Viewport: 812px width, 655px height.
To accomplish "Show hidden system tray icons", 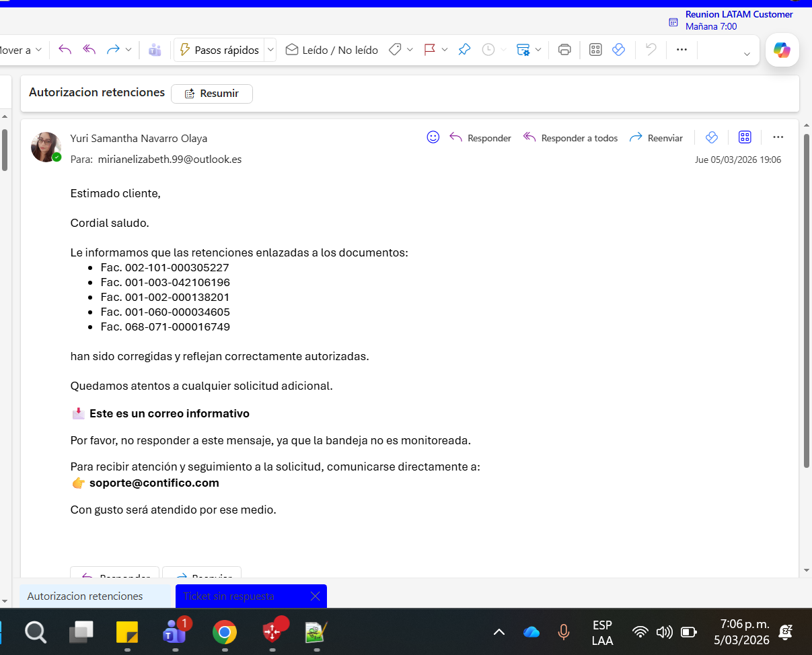I will pos(499,632).
